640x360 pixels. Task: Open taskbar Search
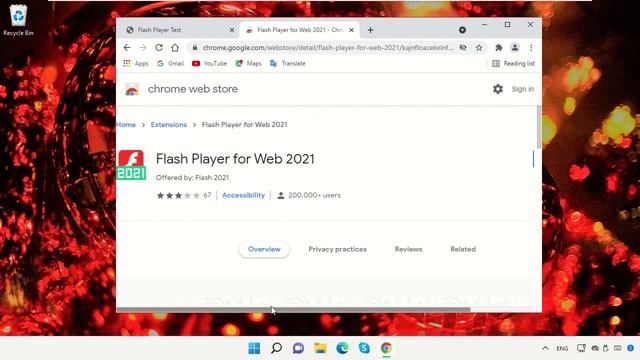(276, 348)
